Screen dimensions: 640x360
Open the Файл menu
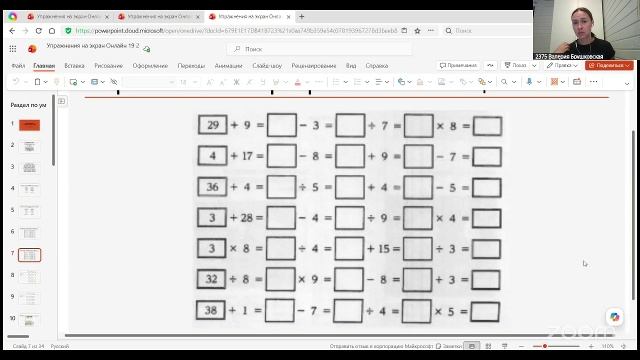pos(18,66)
